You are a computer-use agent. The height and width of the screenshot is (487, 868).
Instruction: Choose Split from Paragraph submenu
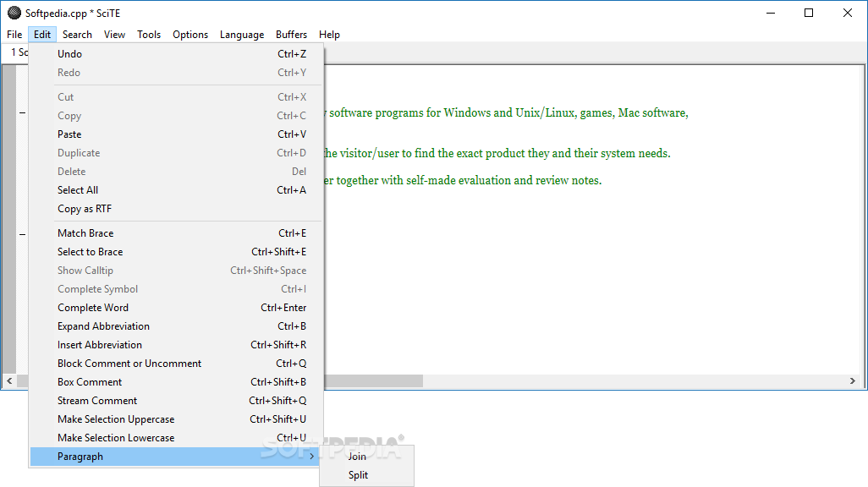(367, 475)
